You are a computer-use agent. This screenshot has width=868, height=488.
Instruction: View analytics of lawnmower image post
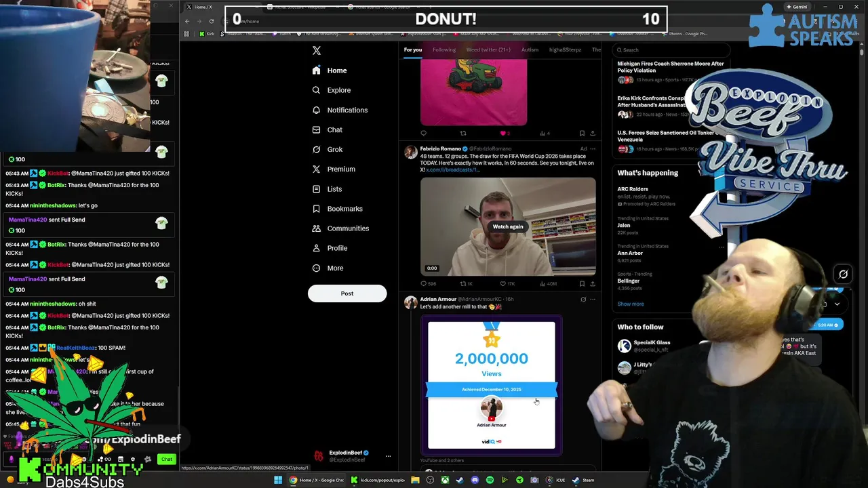545,134
